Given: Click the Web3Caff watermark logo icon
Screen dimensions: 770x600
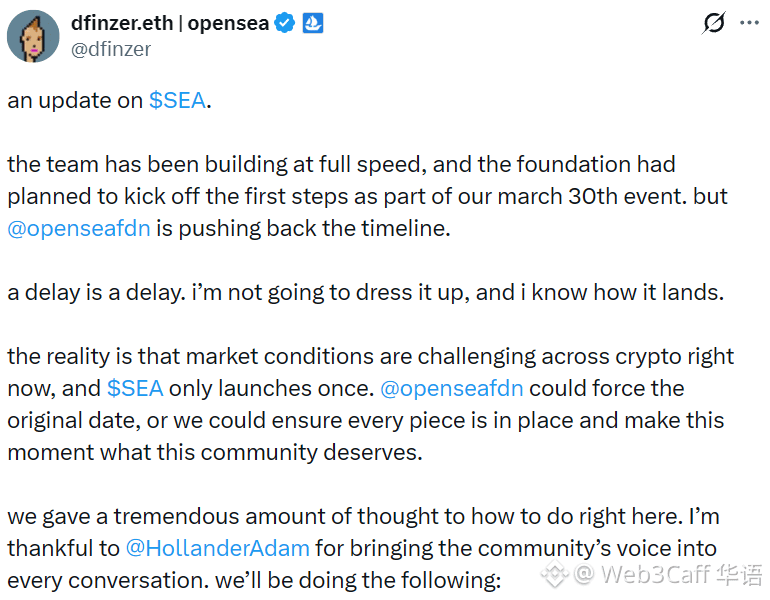Looking at the screenshot, I should (556, 573).
